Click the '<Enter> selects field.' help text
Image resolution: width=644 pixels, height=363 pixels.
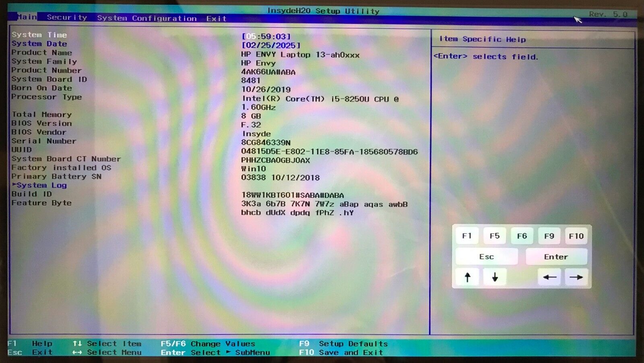pyautogui.click(x=485, y=57)
